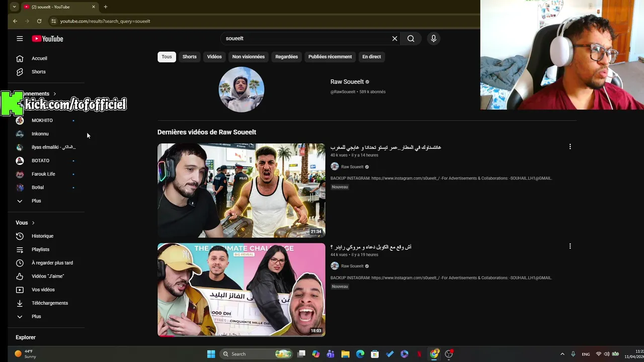Screen dimensions: 644x362
Task: Open Raw Soueelt channel link under challenge video
Action: tap(352, 266)
